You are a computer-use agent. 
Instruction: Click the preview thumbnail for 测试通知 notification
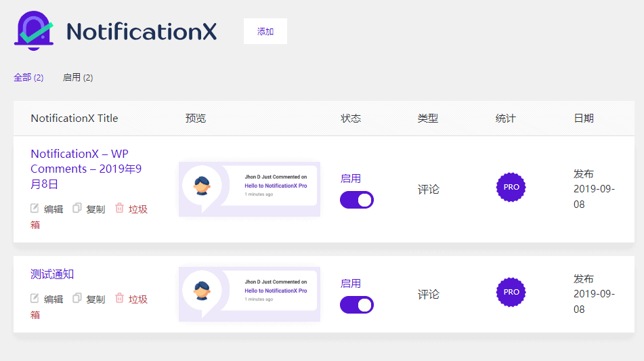[x=249, y=294]
